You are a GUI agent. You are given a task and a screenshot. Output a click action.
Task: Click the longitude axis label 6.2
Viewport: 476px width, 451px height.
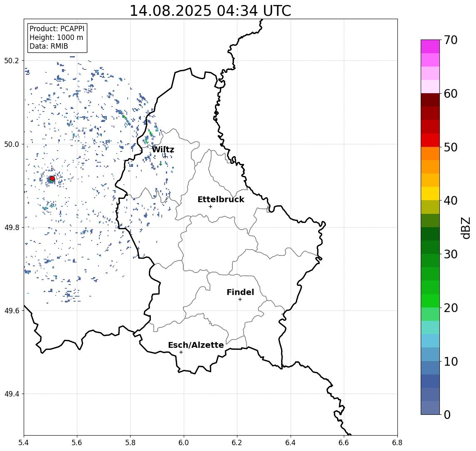(x=237, y=443)
